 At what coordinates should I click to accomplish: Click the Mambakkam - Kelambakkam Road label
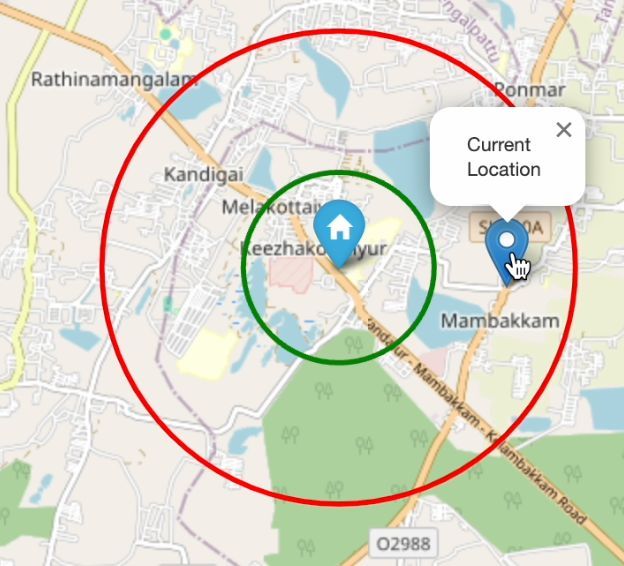click(499, 442)
